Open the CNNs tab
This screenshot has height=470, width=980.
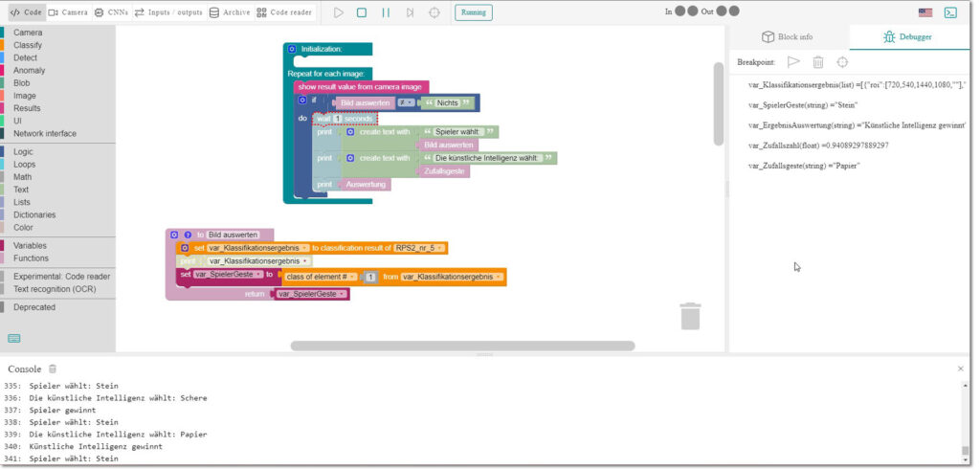111,12
